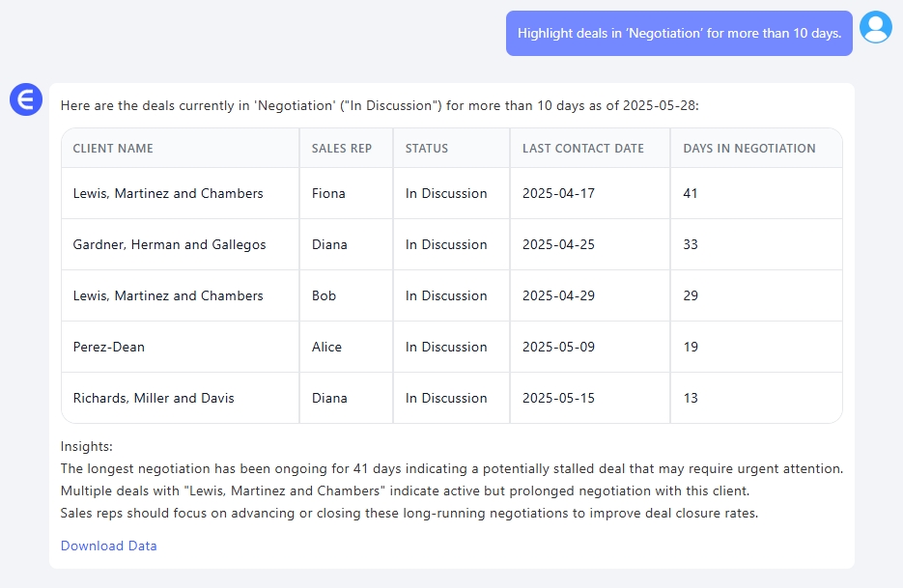This screenshot has width=903, height=588.
Task: Click the Status column header
Action: (427, 149)
